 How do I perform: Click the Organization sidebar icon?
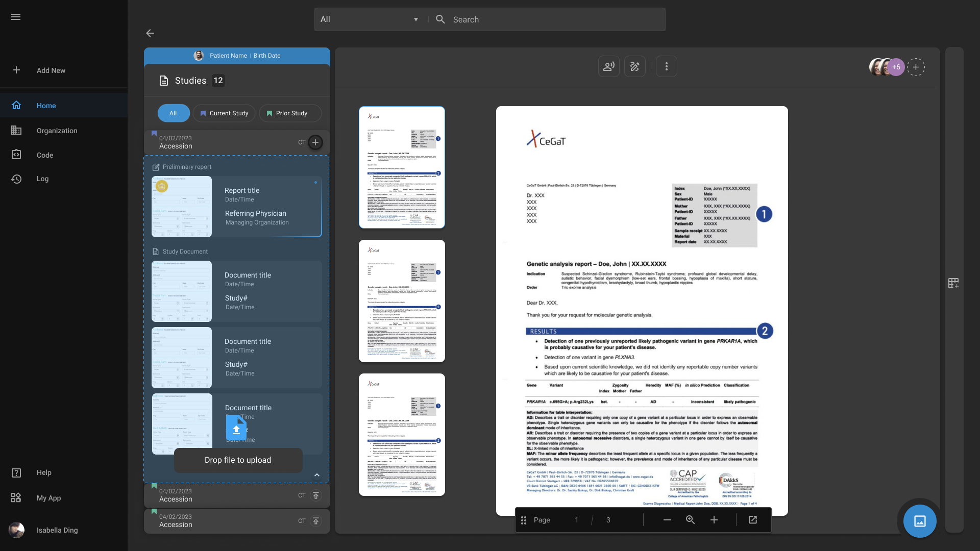[x=16, y=131]
